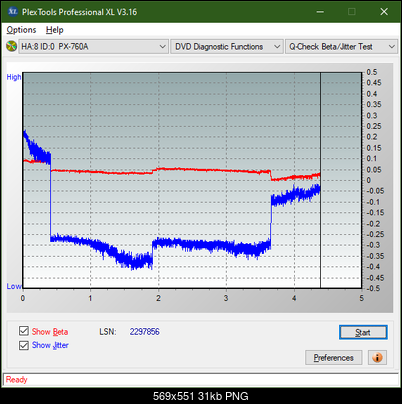Open the Options menu
402x404 pixels.
21,30
